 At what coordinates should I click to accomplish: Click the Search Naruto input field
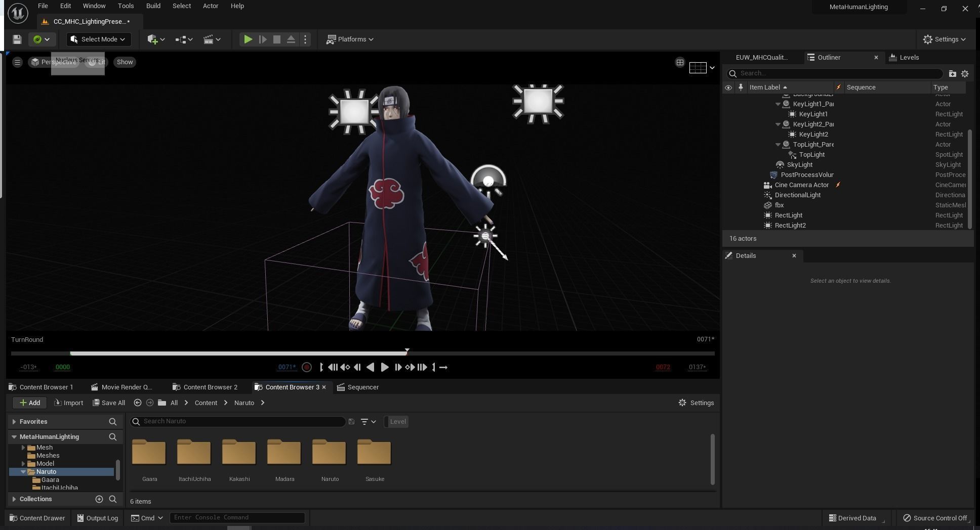[238, 421]
